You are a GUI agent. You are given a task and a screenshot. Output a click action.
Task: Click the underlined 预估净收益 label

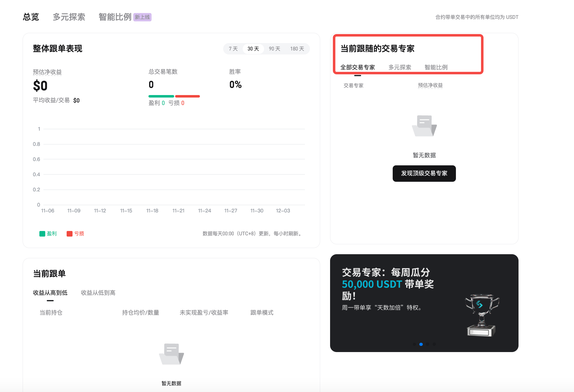click(x=47, y=72)
